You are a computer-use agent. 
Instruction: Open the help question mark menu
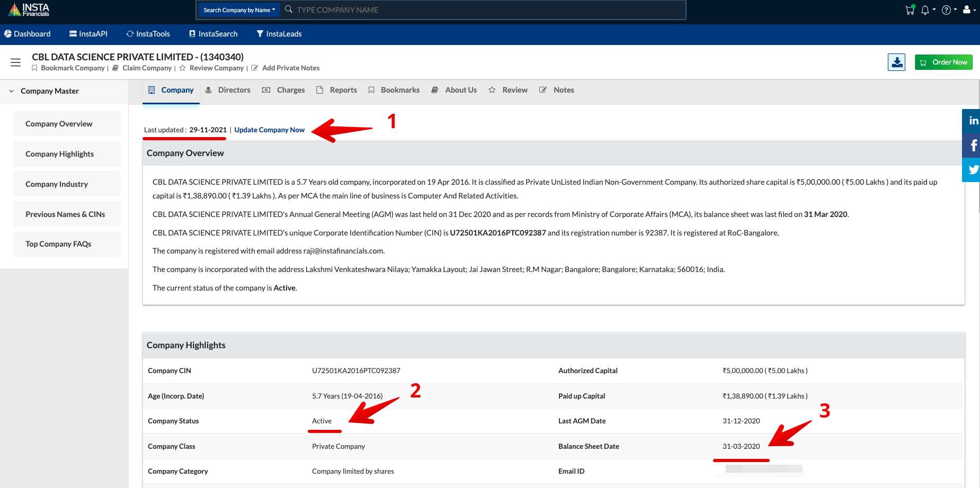tap(946, 10)
